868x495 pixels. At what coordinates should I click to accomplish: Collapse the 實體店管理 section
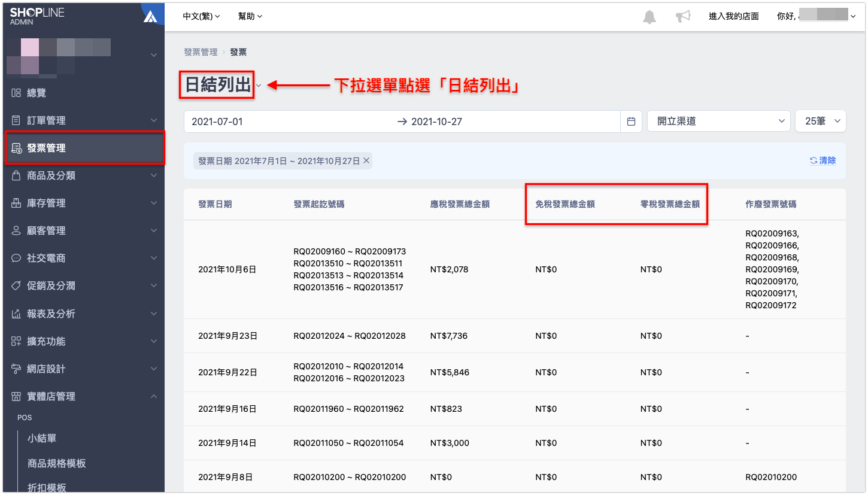[x=83, y=396]
